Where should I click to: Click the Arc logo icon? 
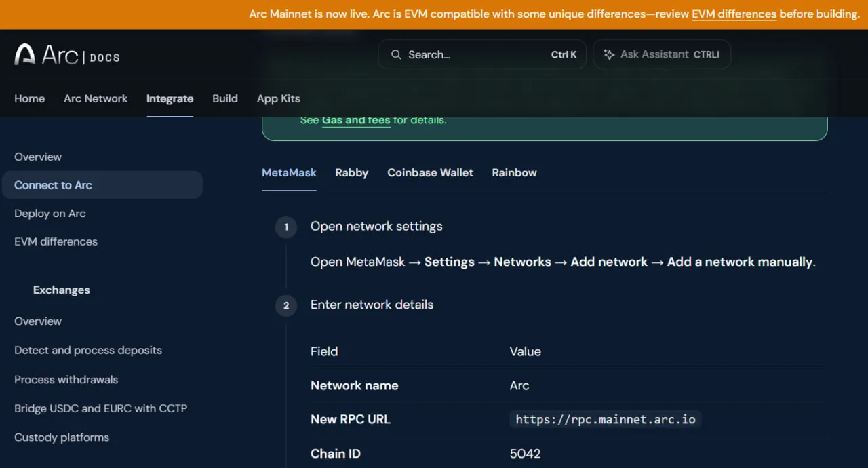pyautogui.click(x=25, y=55)
